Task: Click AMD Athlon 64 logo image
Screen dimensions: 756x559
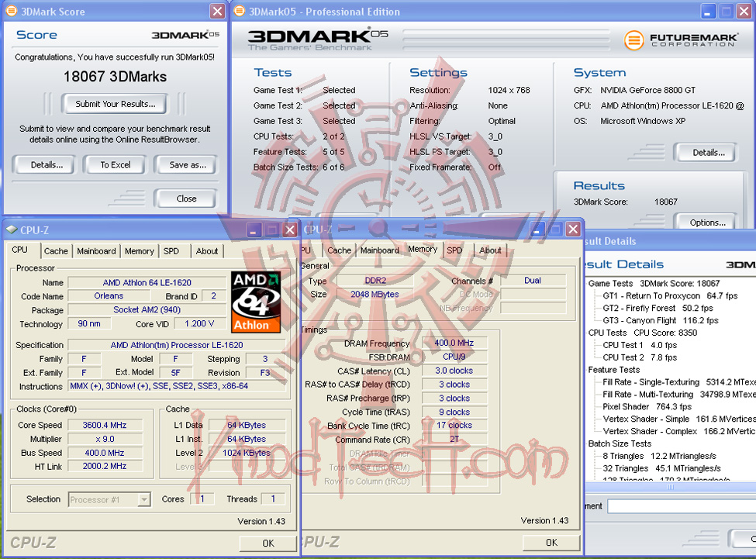Action: (x=256, y=302)
